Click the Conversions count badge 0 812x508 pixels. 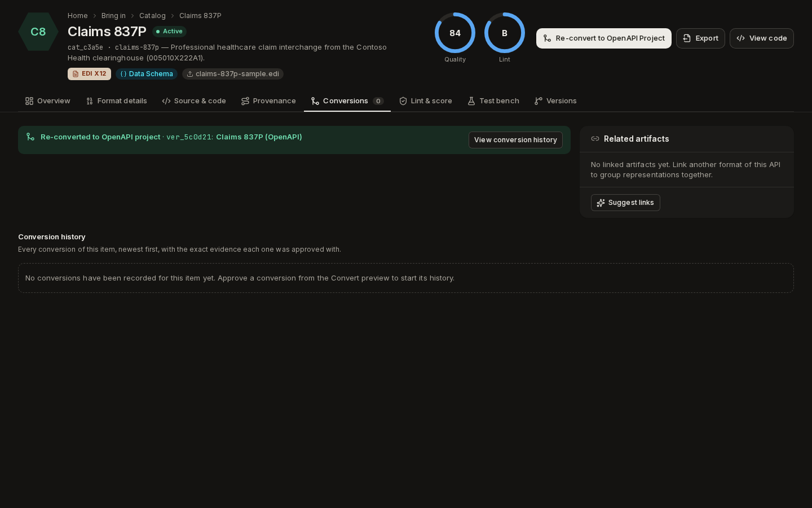[378, 101]
